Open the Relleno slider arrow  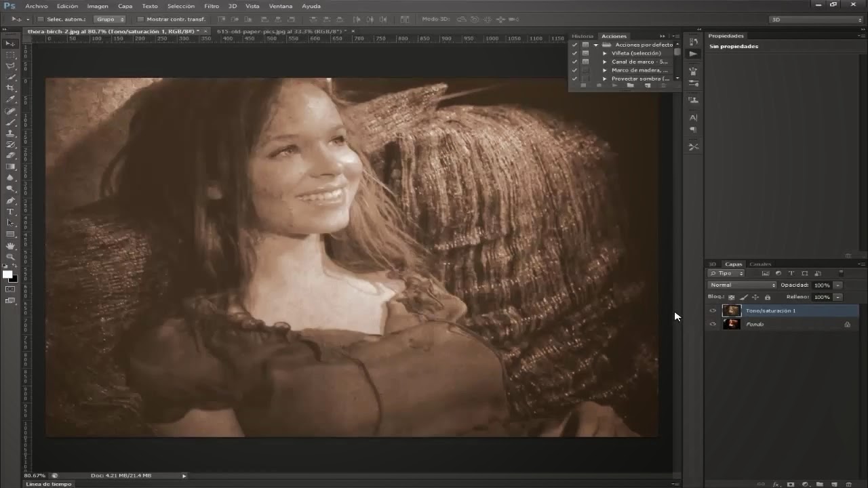pos(837,298)
